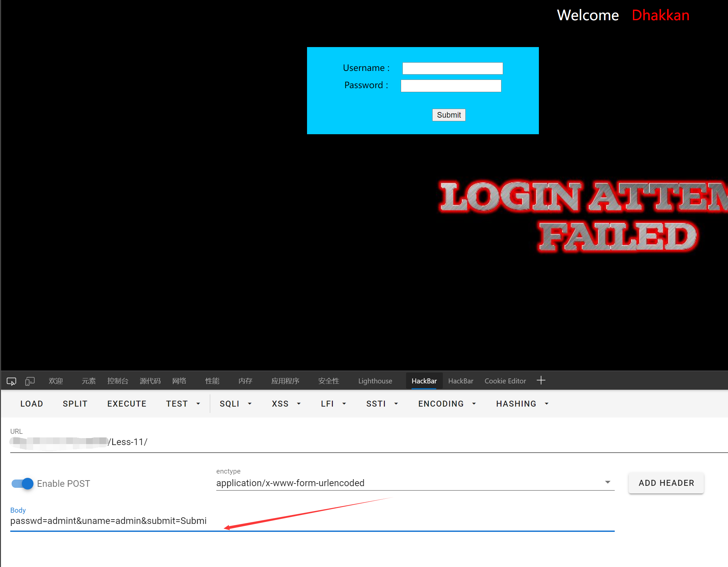Click the Submit button on login form
Image resolution: width=728 pixels, height=567 pixels.
[x=448, y=115]
